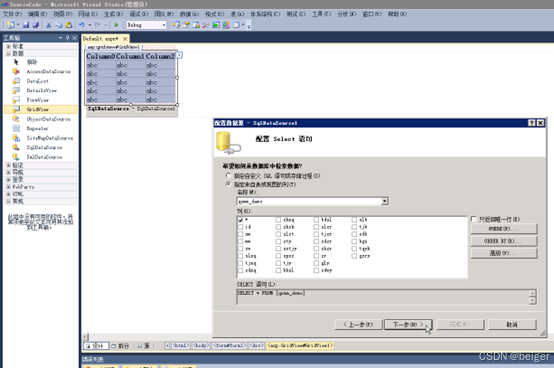Open the table name dropdown list
The image size is (554, 368).
tap(385, 201)
